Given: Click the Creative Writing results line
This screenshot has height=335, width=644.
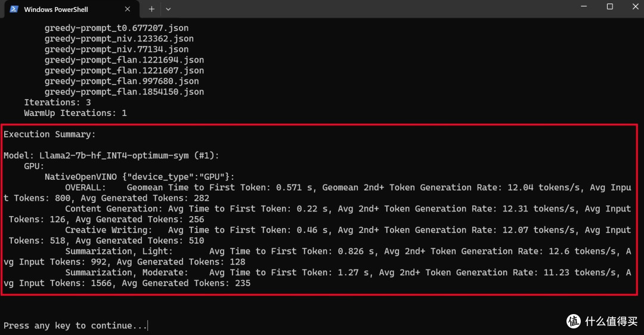Looking at the screenshot, I should click(x=320, y=235).
